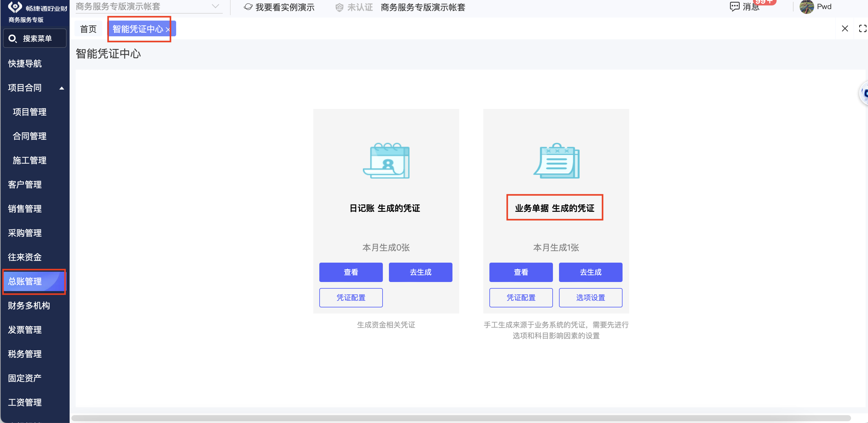Toggle fullscreen with the expand icon
This screenshot has width=868, height=423.
(862, 29)
